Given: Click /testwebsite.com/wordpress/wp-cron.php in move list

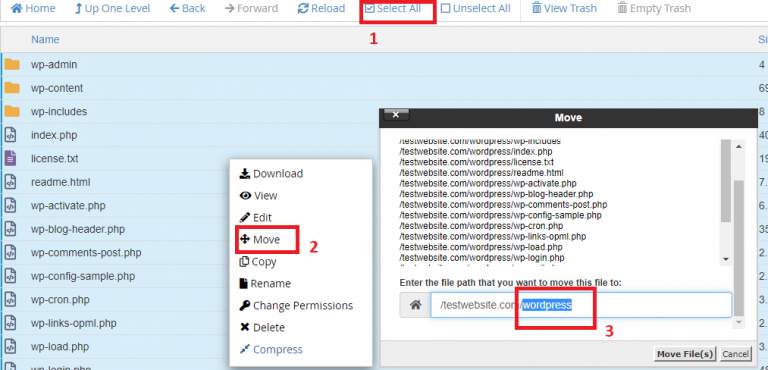Looking at the screenshot, I should (x=481, y=226).
